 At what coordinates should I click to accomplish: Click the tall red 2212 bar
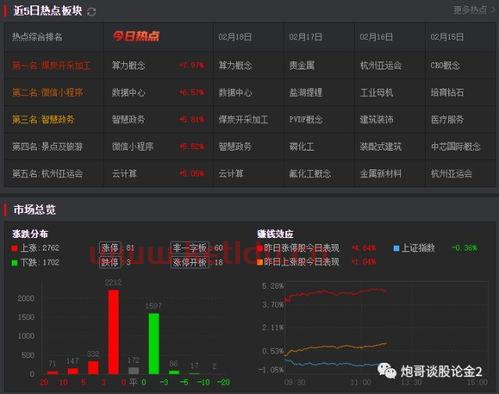[113, 332]
